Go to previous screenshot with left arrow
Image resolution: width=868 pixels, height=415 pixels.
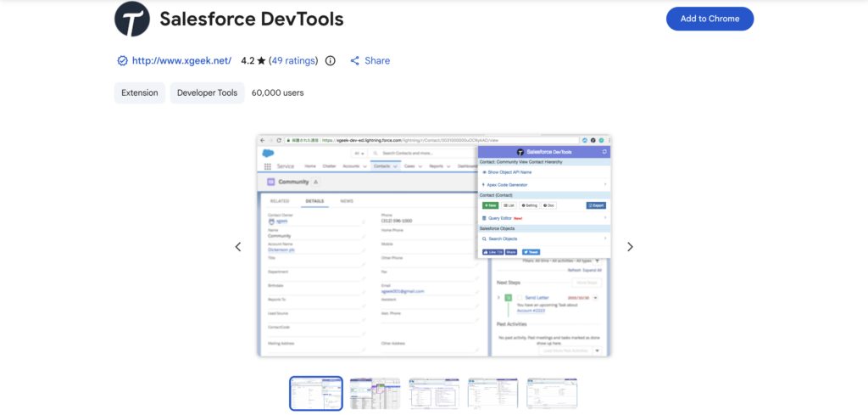tap(238, 247)
